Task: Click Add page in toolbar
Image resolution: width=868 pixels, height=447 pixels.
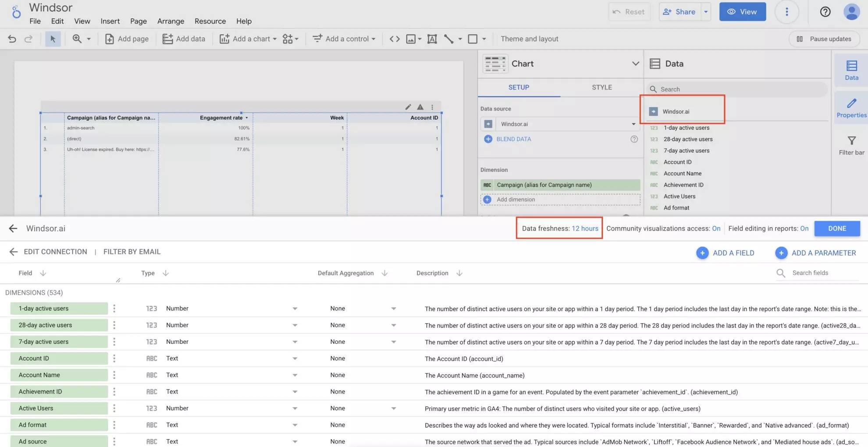Action: click(127, 39)
